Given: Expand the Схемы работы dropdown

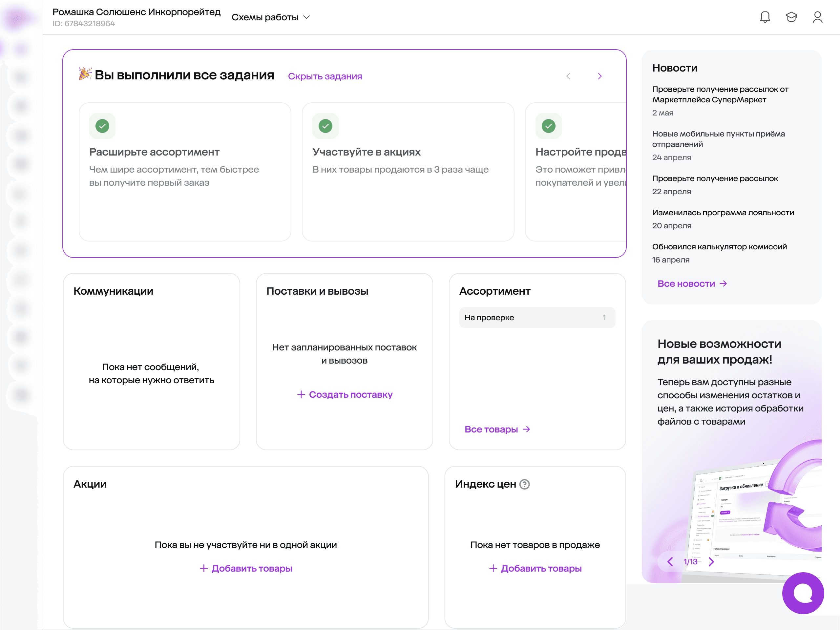Looking at the screenshot, I should click(271, 17).
